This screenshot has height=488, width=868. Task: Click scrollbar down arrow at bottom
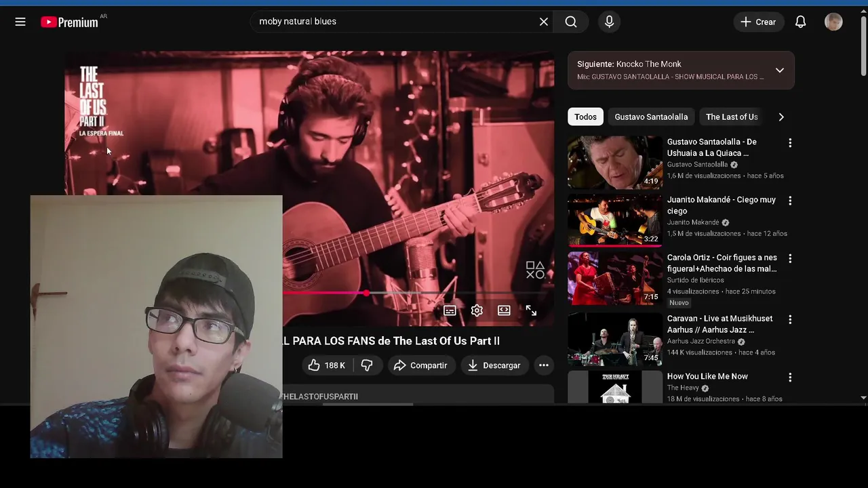863,398
